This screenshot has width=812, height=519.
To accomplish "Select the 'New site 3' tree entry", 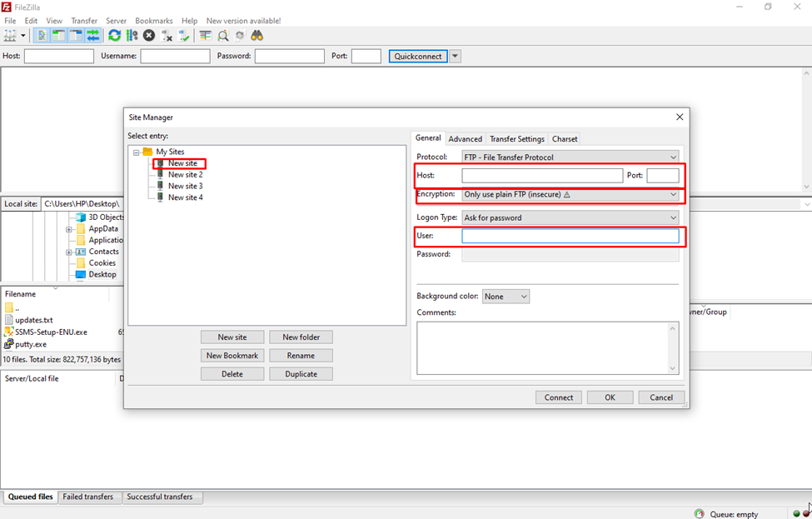I will (x=186, y=186).
